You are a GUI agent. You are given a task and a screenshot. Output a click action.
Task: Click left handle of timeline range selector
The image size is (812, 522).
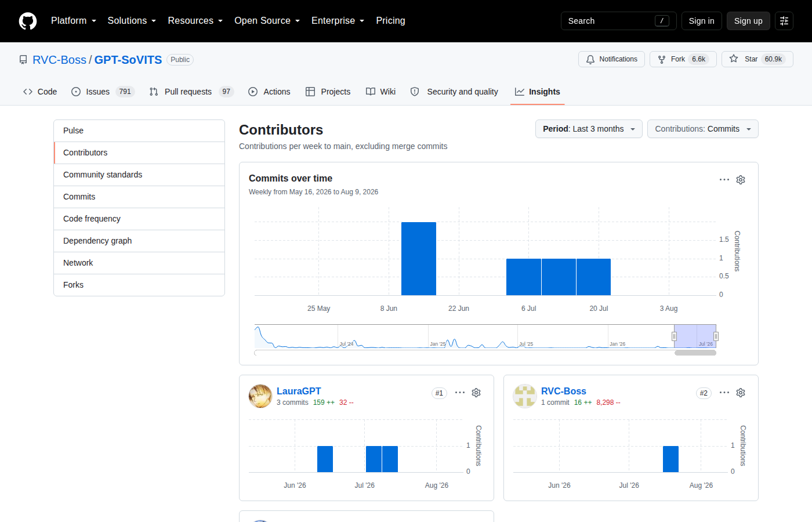pyautogui.click(x=674, y=336)
